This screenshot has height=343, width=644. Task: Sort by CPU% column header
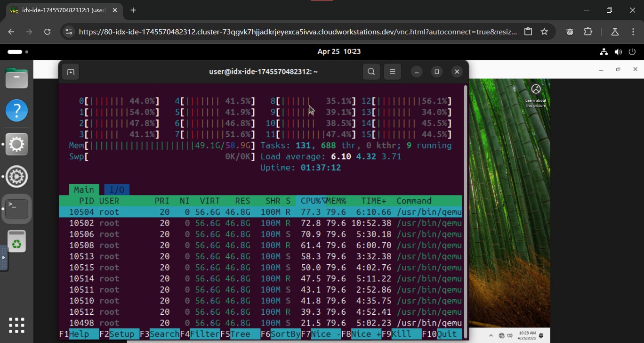(x=311, y=201)
